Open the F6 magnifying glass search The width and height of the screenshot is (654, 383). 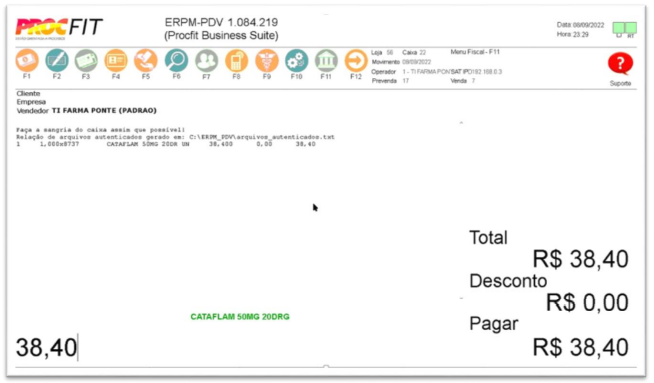point(176,60)
